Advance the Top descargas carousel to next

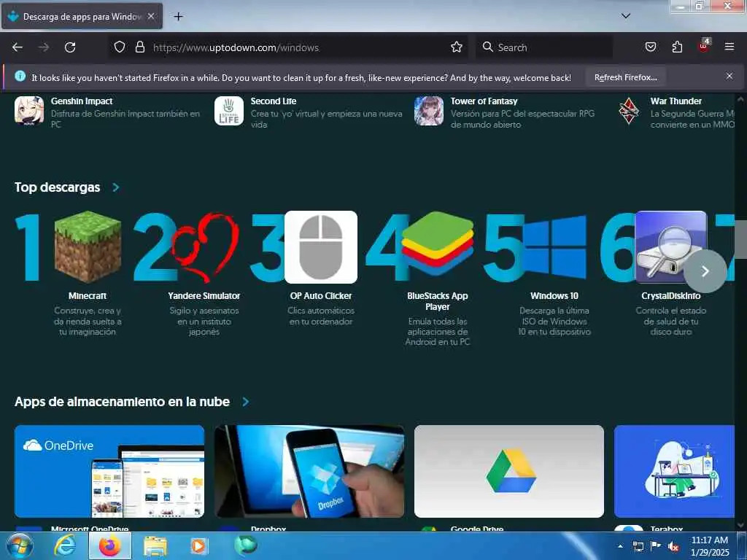[x=705, y=271]
